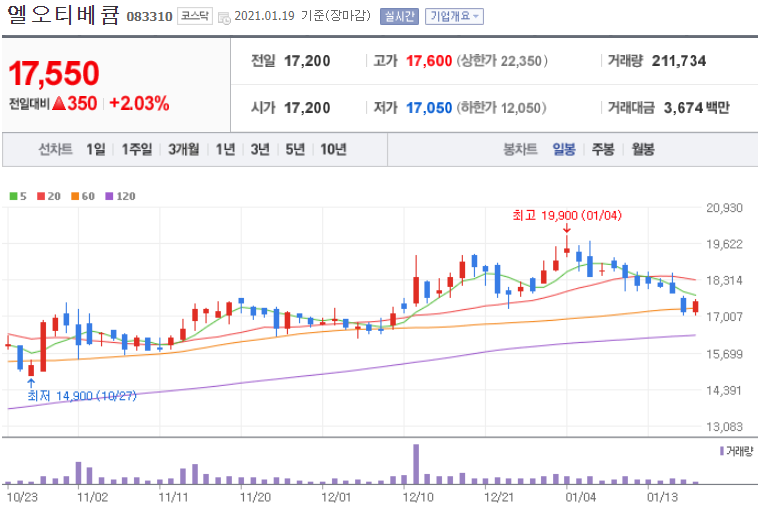Click the 봉차트 candle chart label
The height and width of the screenshot is (509, 758).
coord(520,149)
